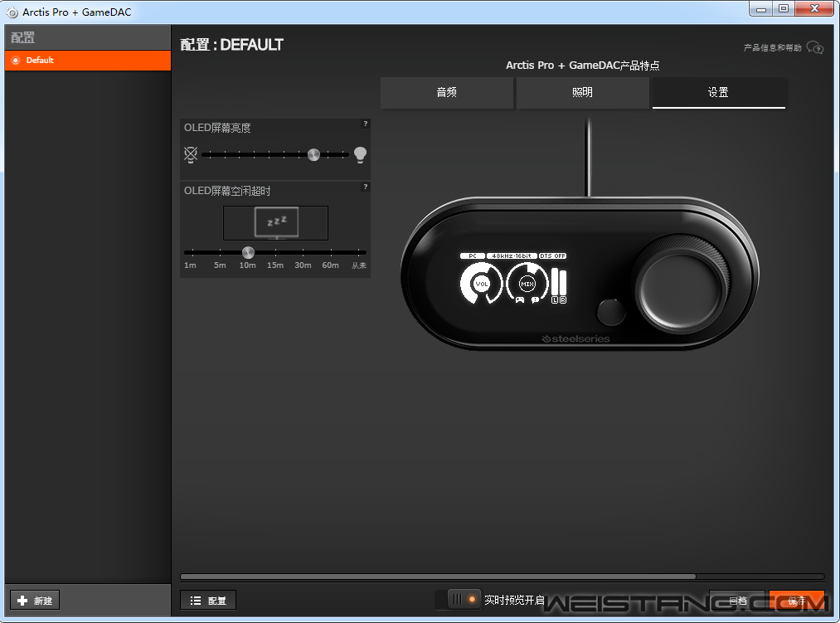Click the horizontal scrollbar at bottom
This screenshot has width=840, height=623.
(438, 577)
